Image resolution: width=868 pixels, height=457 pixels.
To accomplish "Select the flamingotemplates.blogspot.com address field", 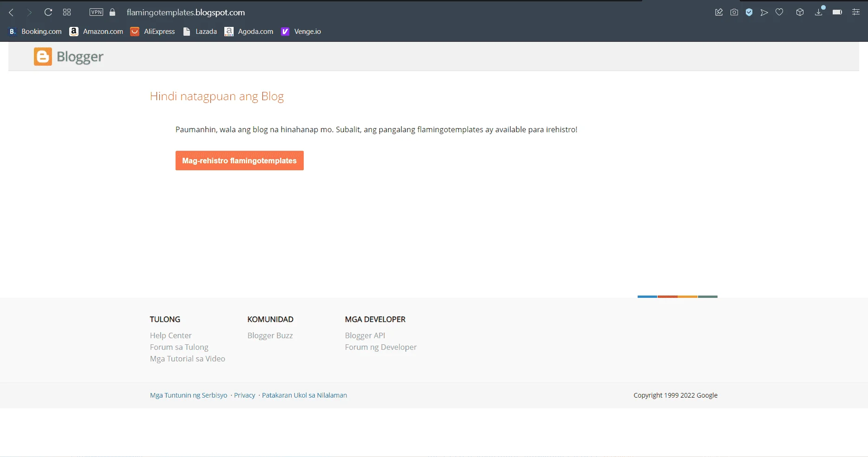I will 186,13.
